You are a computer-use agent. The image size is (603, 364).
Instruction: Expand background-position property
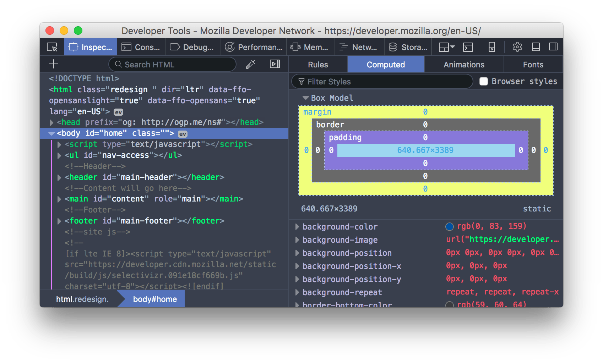click(x=297, y=253)
